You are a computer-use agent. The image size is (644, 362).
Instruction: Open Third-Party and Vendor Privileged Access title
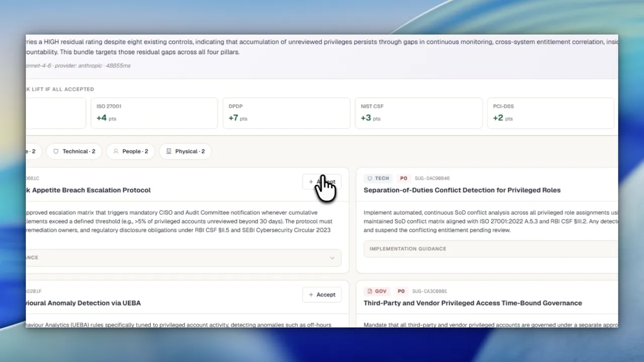click(473, 303)
